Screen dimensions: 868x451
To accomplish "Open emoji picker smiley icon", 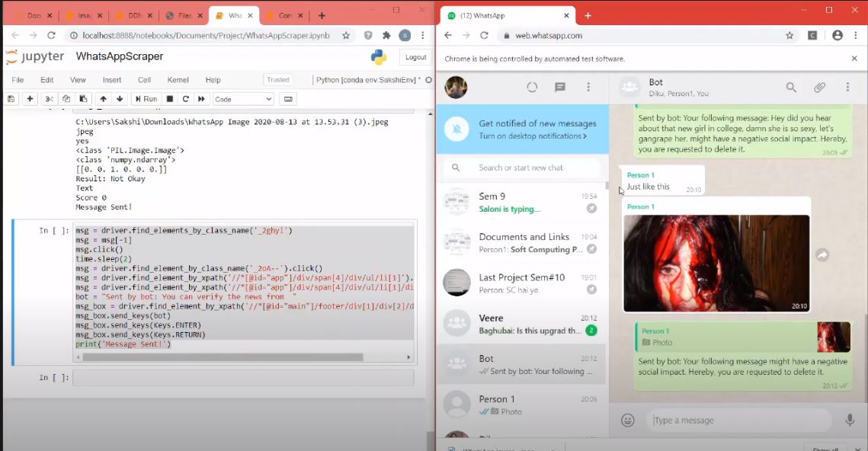I will pyautogui.click(x=628, y=420).
